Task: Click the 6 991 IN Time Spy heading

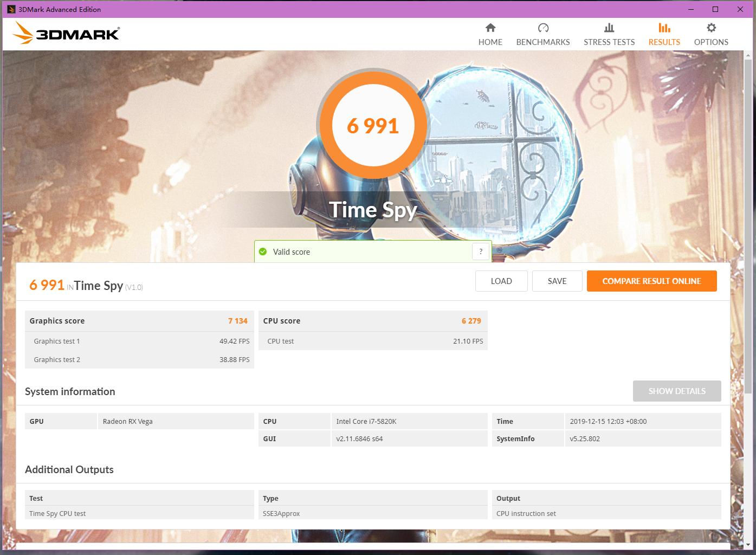Action: tap(86, 285)
